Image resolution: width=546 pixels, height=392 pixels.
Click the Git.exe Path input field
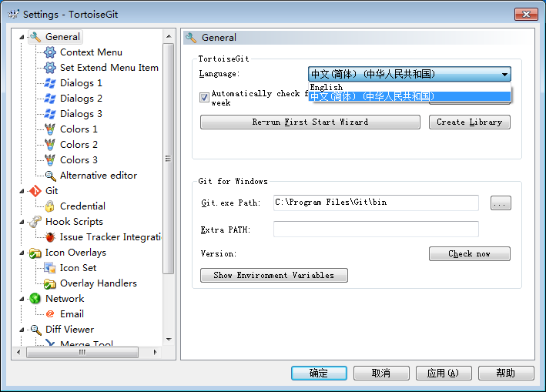376,203
